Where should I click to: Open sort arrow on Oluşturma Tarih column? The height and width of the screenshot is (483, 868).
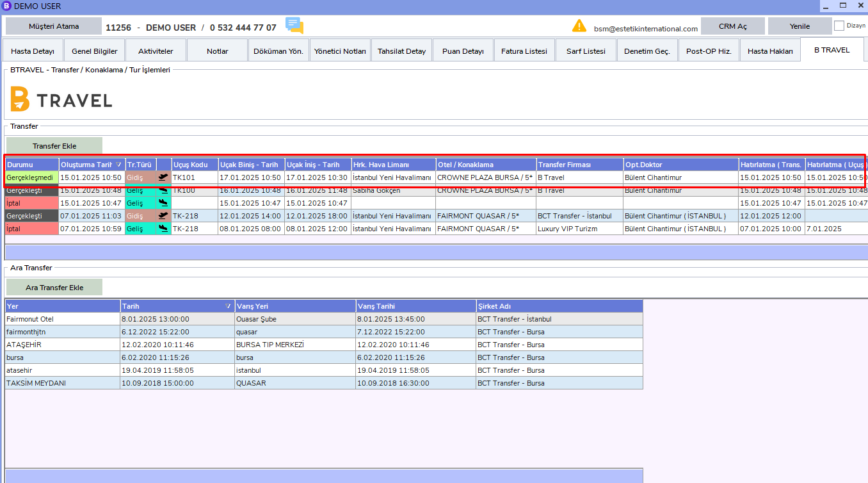click(x=118, y=165)
